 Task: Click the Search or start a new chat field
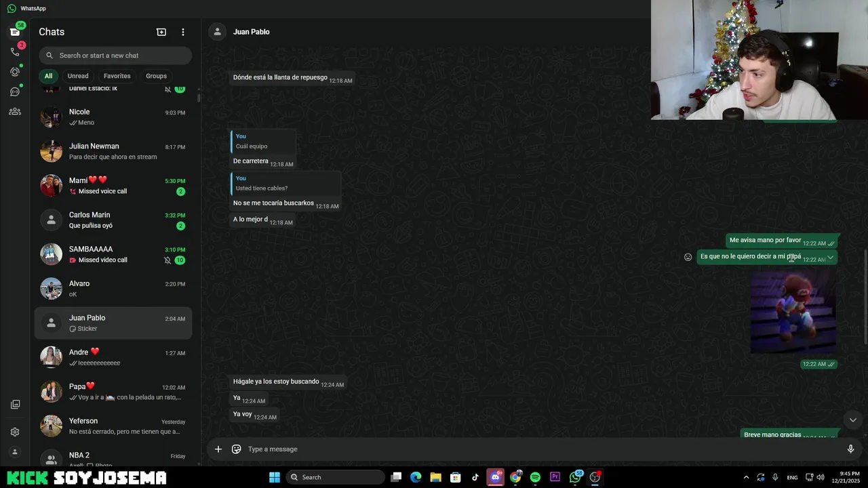click(x=115, y=56)
